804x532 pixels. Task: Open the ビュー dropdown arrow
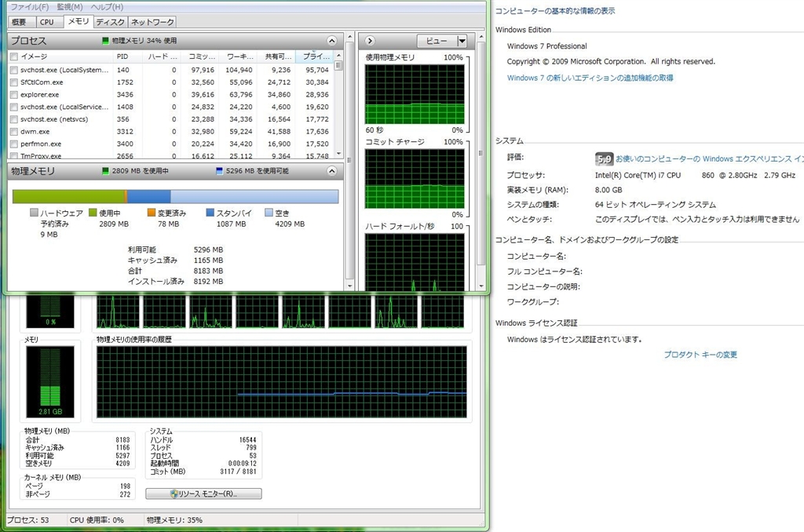462,41
